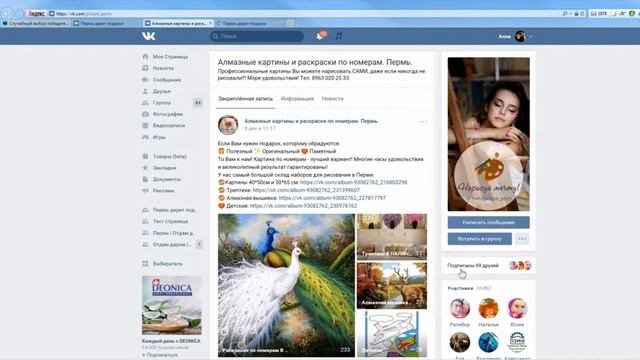Click the Фотографии camera icon

point(145,114)
